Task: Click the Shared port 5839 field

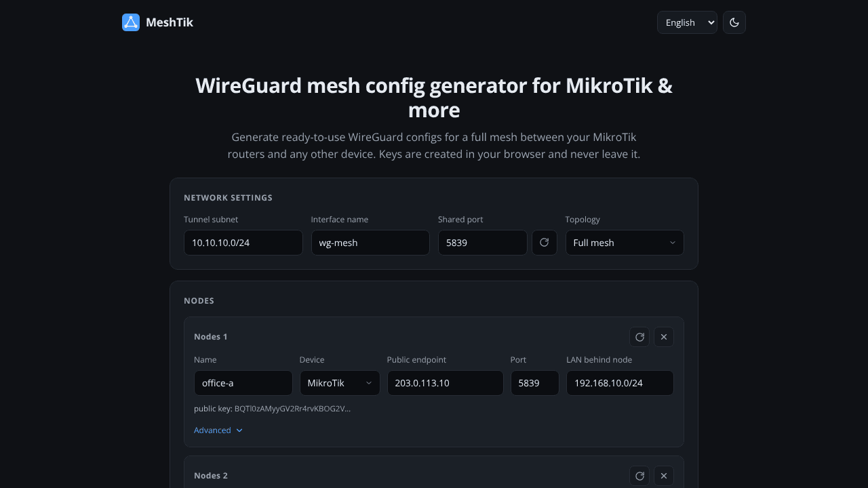Action: [x=483, y=243]
